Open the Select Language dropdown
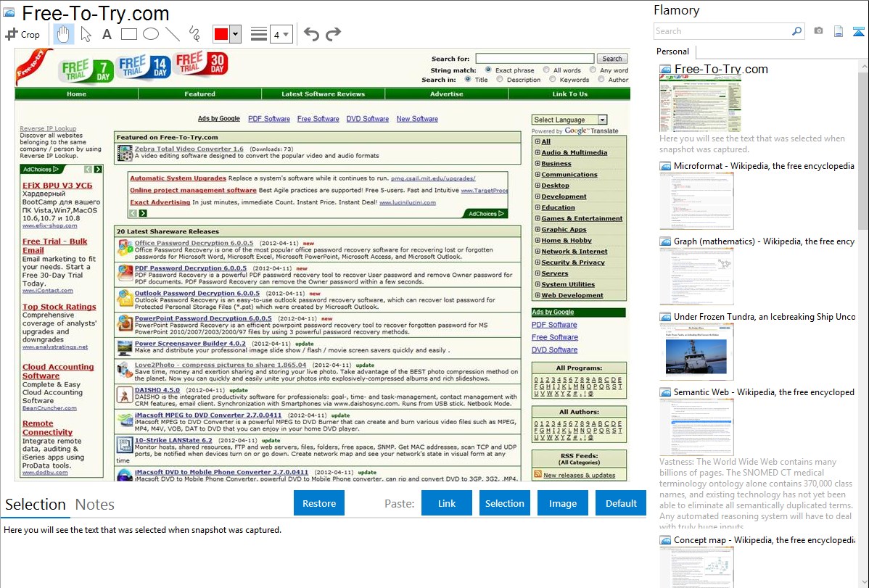The height and width of the screenshot is (588, 869). click(569, 120)
